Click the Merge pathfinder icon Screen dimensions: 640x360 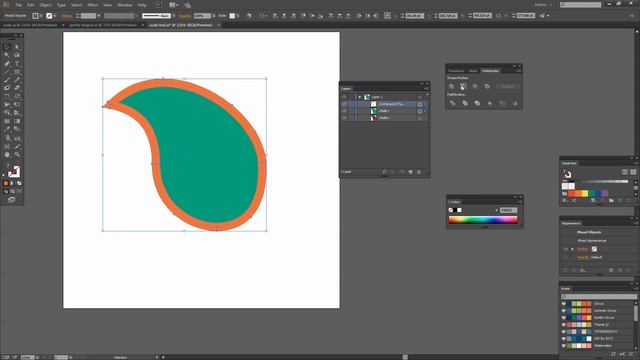click(x=477, y=103)
